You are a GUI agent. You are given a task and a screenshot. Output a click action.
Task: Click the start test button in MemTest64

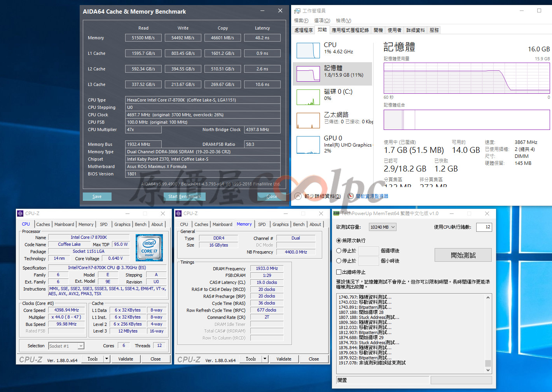click(463, 255)
